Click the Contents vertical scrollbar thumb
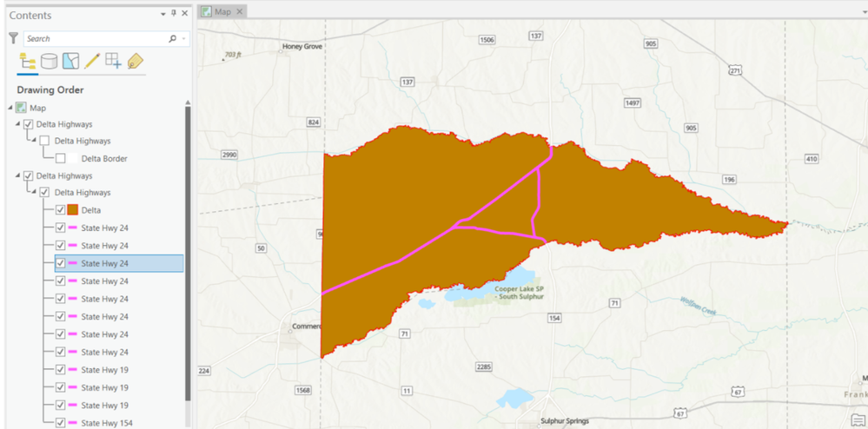Image resolution: width=868 pixels, height=429 pixels. pyautogui.click(x=189, y=254)
